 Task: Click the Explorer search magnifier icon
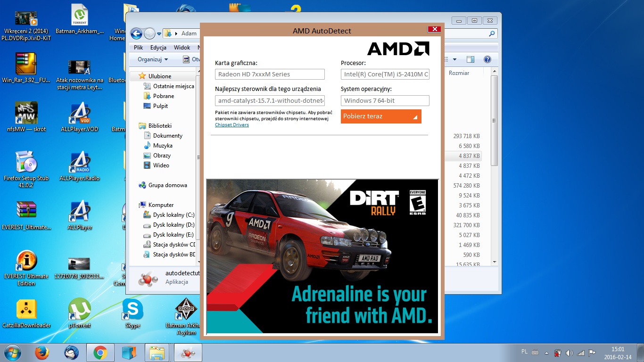pyautogui.click(x=492, y=33)
